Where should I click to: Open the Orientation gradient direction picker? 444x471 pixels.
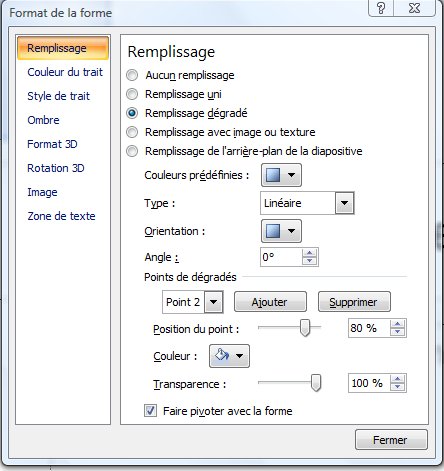click(x=281, y=231)
